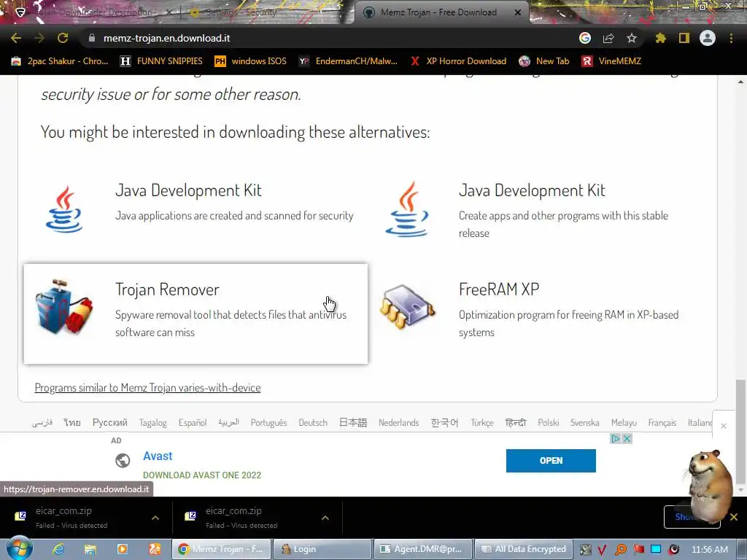This screenshot has width=747, height=560.
Task: Switch language to Español
Action: click(193, 422)
